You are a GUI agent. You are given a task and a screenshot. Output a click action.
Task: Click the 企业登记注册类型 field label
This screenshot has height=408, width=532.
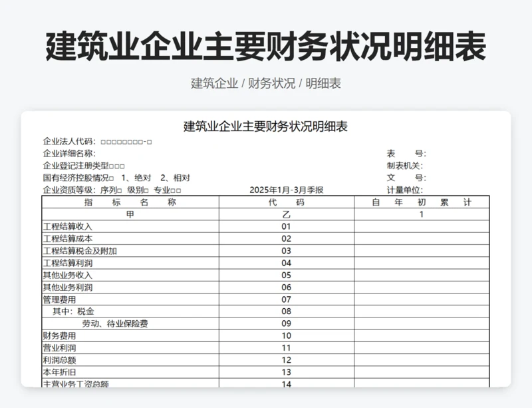pos(76,166)
